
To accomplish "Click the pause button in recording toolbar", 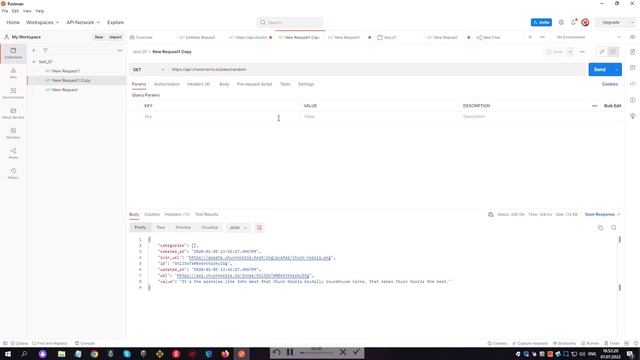I will (x=290, y=352).
